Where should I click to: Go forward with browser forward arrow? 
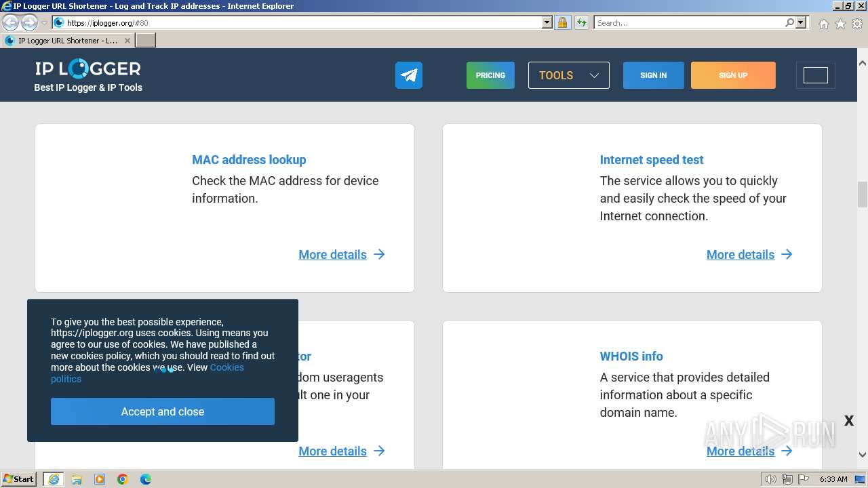tap(29, 22)
